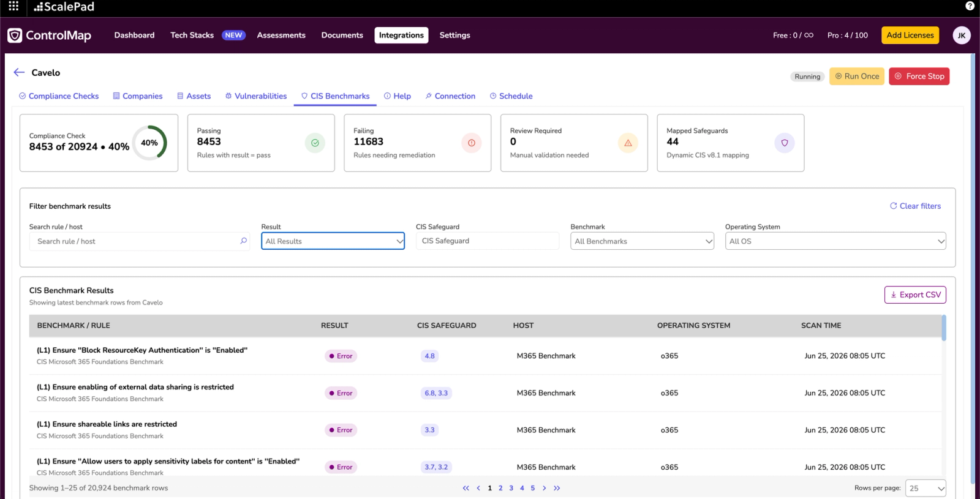Switch to the Vulnerabilities tab
The image size is (980, 499).
(256, 96)
